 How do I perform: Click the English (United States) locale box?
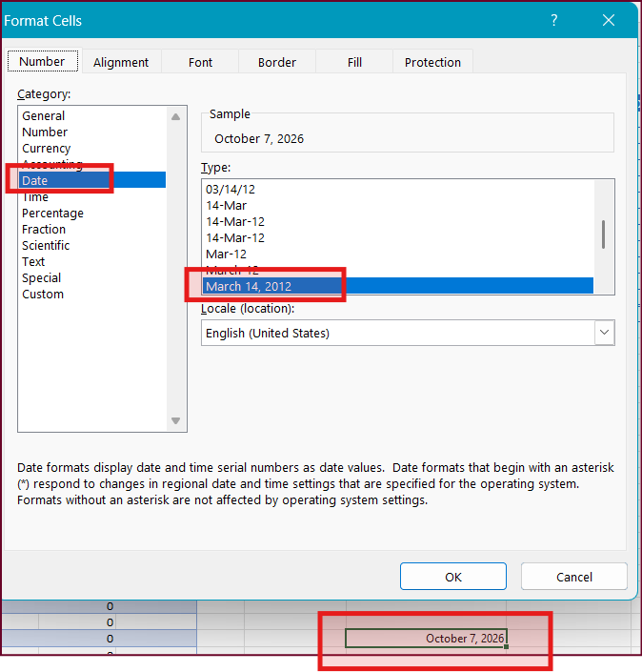pyautogui.click(x=408, y=333)
